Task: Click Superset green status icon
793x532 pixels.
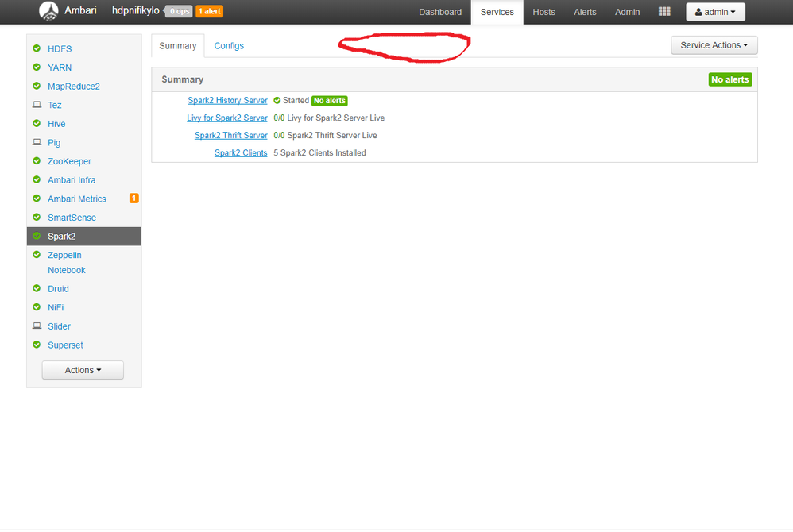Action: pyautogui.click(x=37, y=345)
